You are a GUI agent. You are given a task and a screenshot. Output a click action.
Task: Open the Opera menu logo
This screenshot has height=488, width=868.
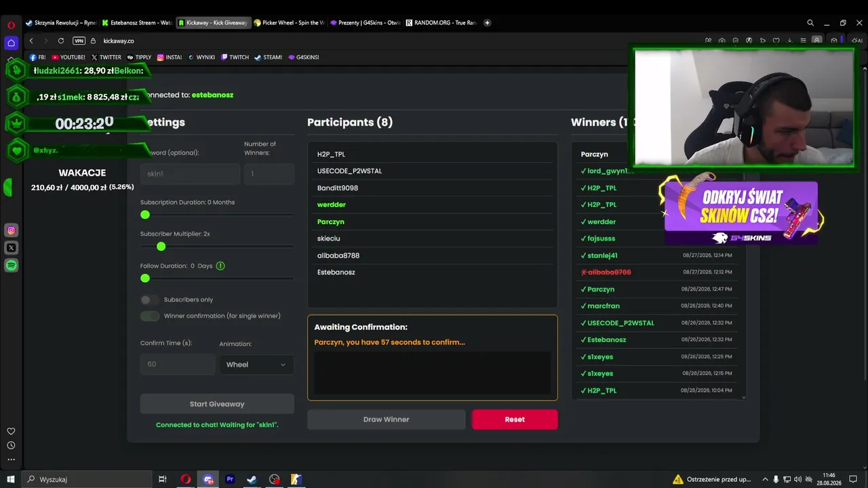point(11,25)
